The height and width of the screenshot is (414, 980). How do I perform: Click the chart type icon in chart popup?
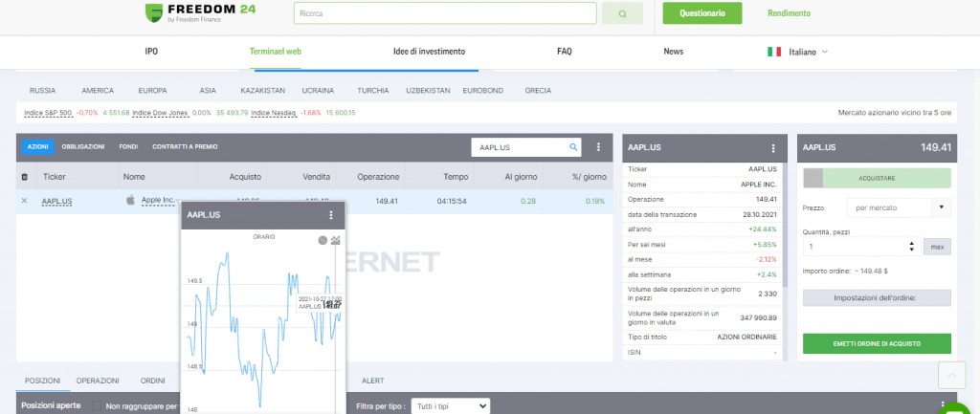point(335,240)
